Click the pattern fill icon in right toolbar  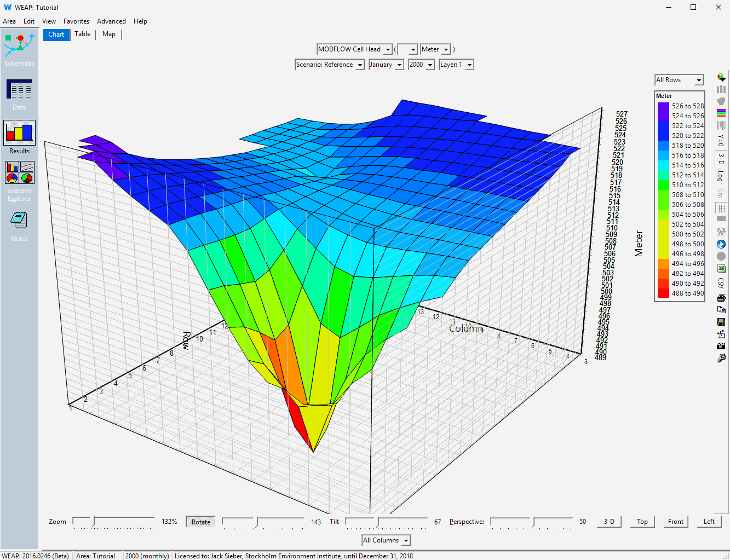[x=721, y=125]
